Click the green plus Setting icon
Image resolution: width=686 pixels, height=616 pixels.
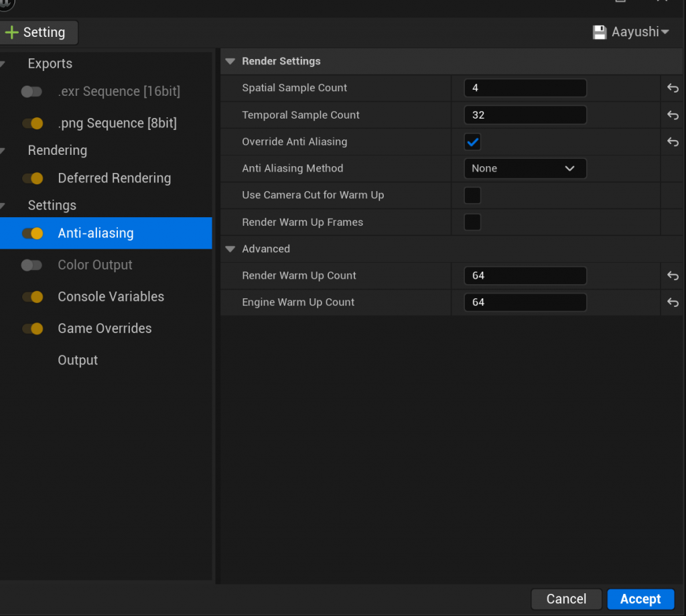coord(11,32)
